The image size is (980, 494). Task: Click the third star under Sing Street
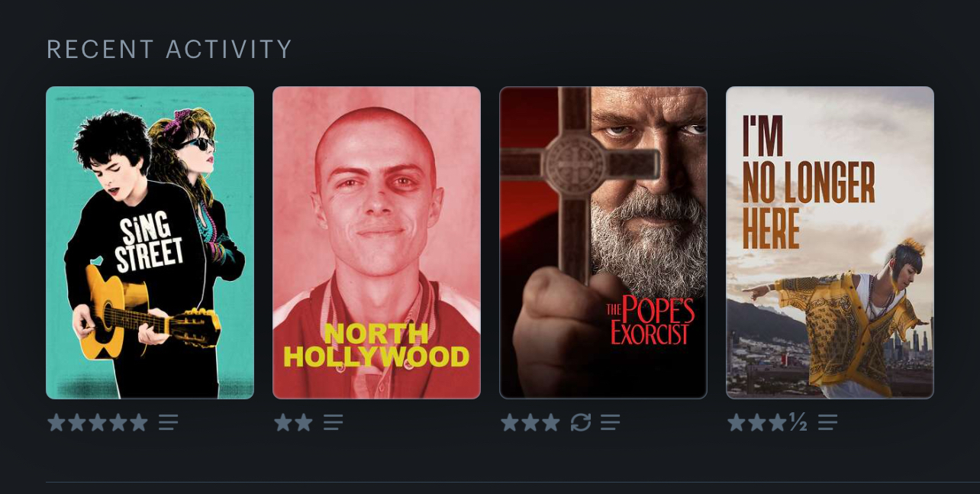[x=98, y=422]
